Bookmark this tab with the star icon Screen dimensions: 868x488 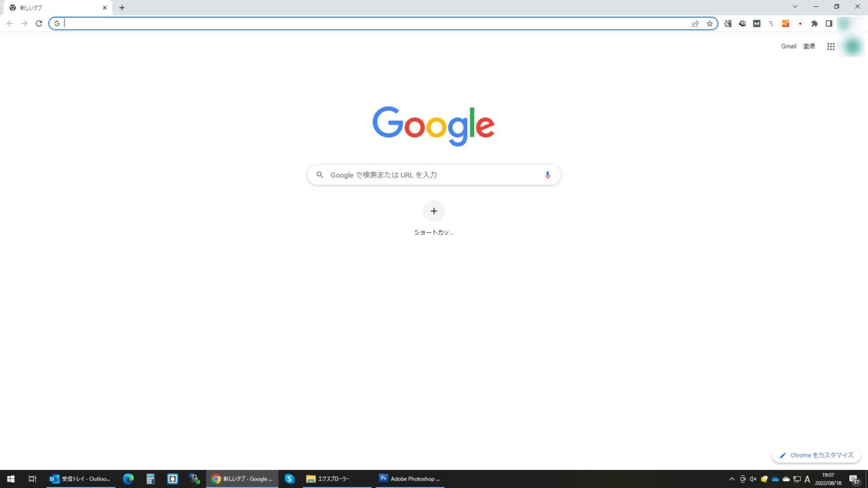pyautogui.click(x=710, y=24)
